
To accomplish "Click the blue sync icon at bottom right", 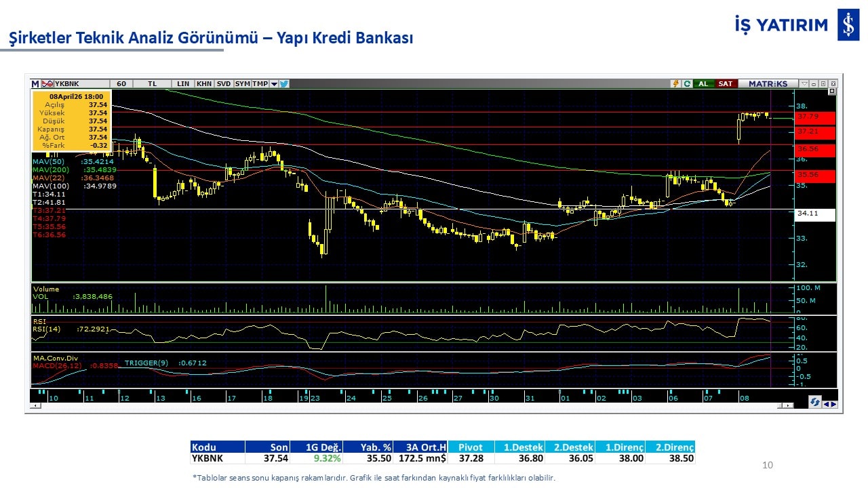I will point(814,403).
